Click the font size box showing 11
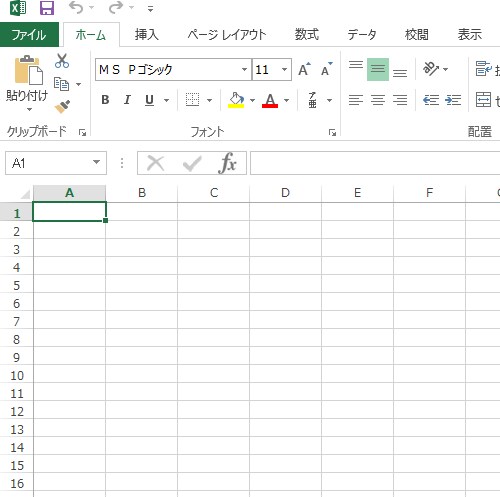Screen dimensions: 500x497 point(267,70)
